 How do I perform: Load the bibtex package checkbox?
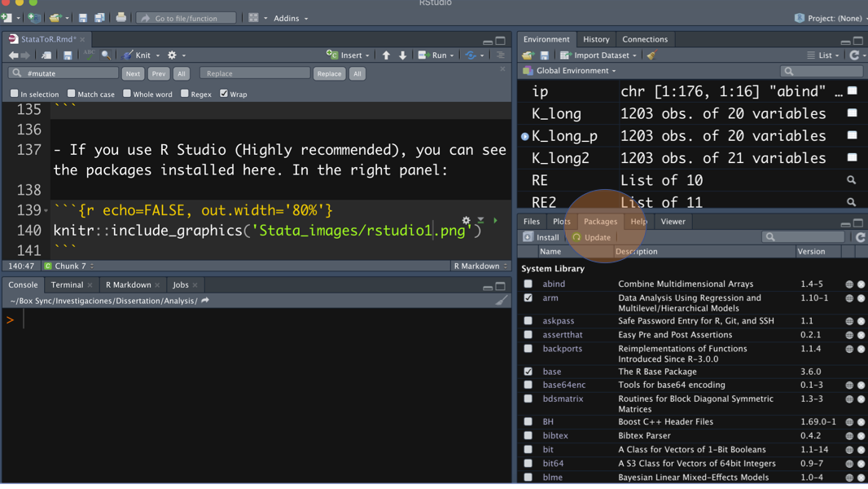[x=528, y=436]
